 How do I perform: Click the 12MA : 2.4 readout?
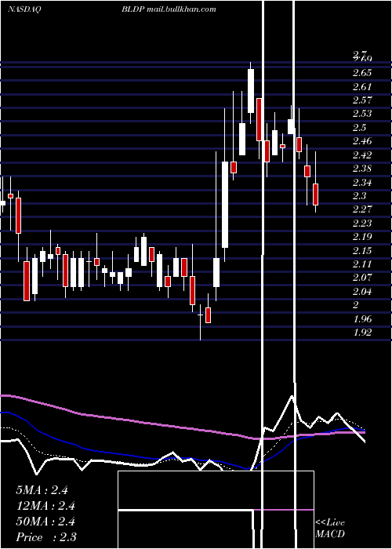click(45, 506)
